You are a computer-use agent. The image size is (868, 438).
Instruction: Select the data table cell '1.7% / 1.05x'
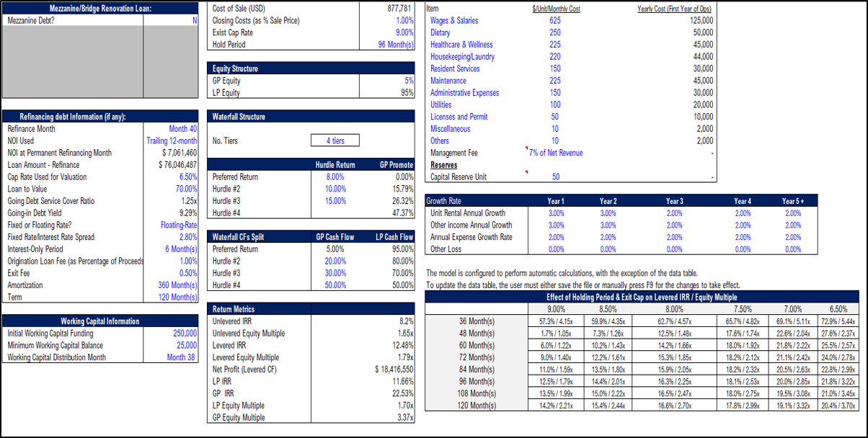[x=556, y=334]
